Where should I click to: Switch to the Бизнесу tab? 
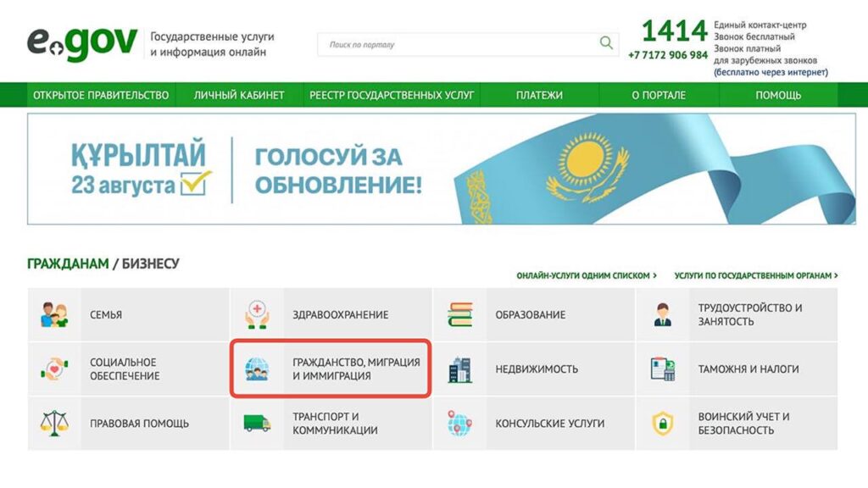click(x=151, y=263)
